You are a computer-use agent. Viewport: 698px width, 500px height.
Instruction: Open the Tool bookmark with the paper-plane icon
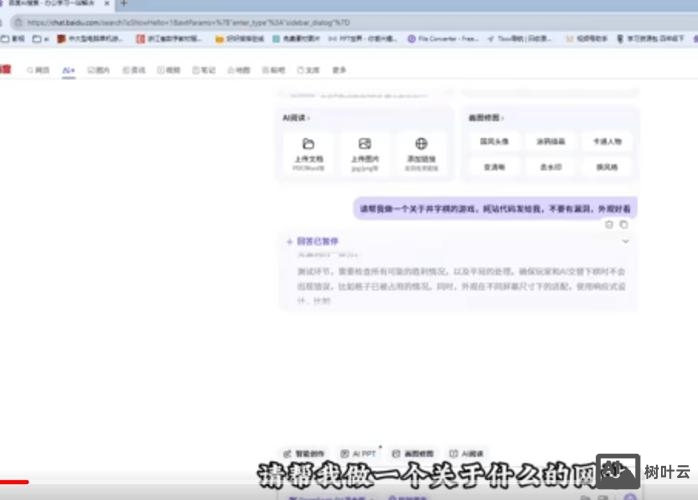click(519, 39)
